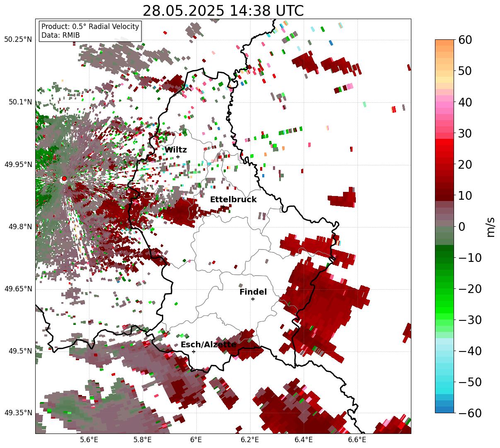Image resolution: width=500 pixels, height=448 pixels.
Task: Click the title "28.05.2025 14:38 UTC"
Action: [x=223, y=11]
